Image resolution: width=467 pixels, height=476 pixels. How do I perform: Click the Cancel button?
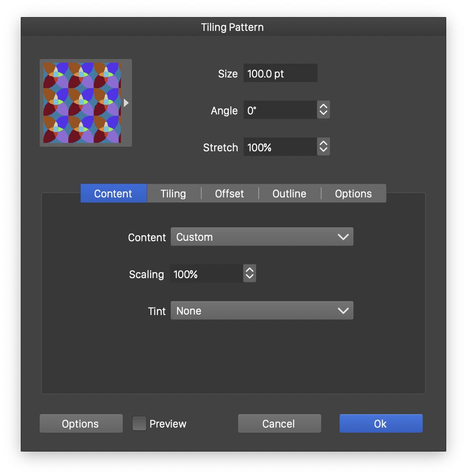[279, 423]
